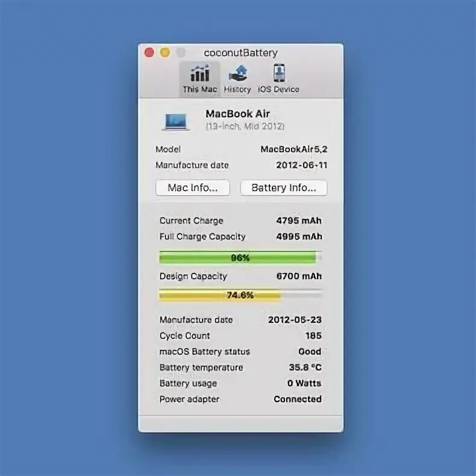This screenshot has height=476, width=476.
Task: Click the Design Capacity label
Action: pos(193,276)
